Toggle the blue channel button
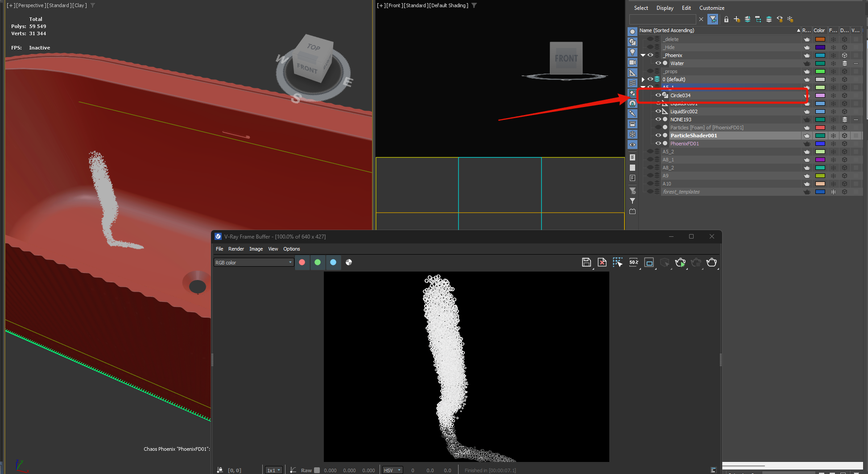 (333, 262)
